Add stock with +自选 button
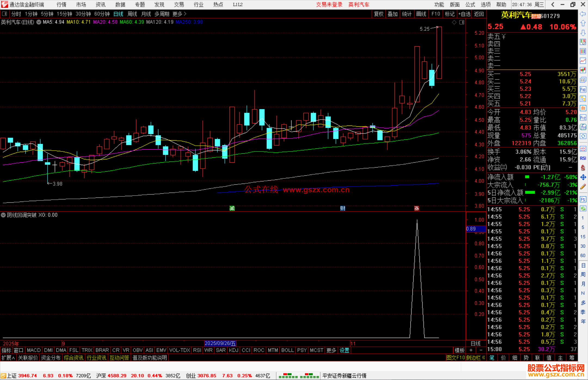 464,14
